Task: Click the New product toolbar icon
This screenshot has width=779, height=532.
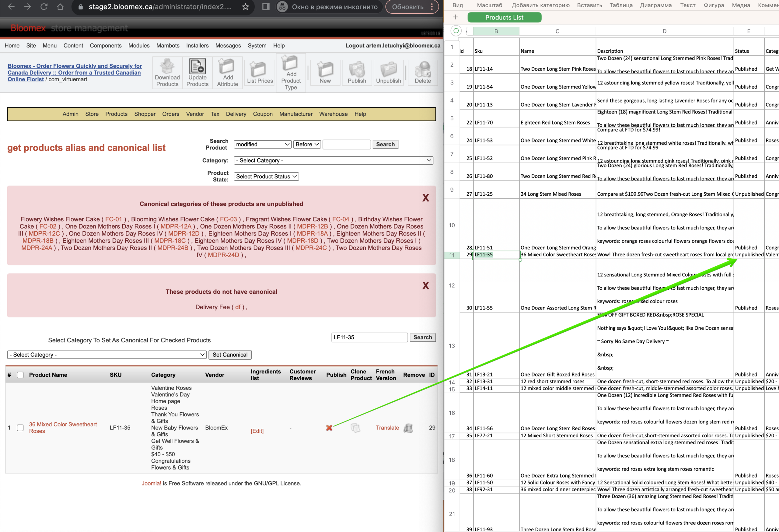Action: [325, 73]
